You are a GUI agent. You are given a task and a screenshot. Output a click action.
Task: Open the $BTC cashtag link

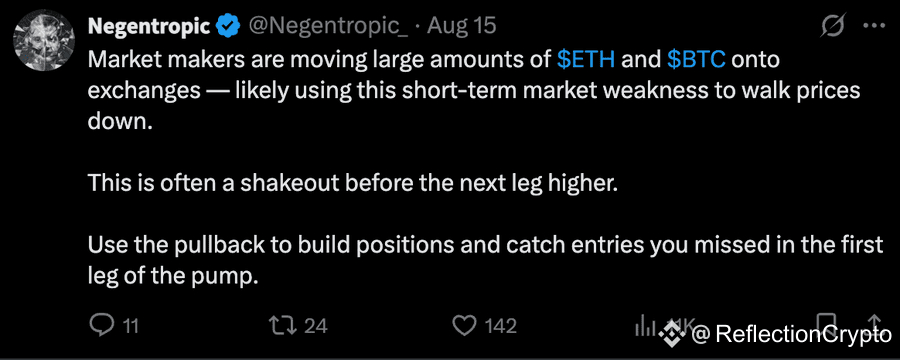click(x=697, y=60)
